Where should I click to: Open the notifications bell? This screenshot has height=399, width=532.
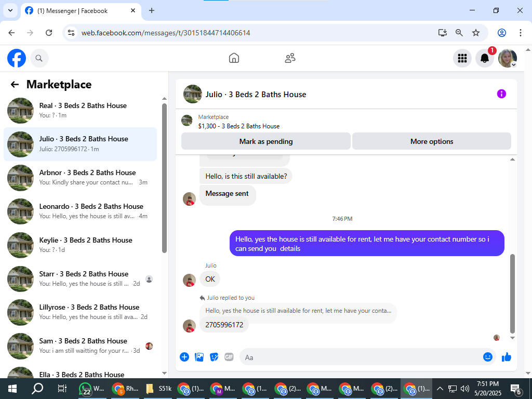click(x=485, y=58)
